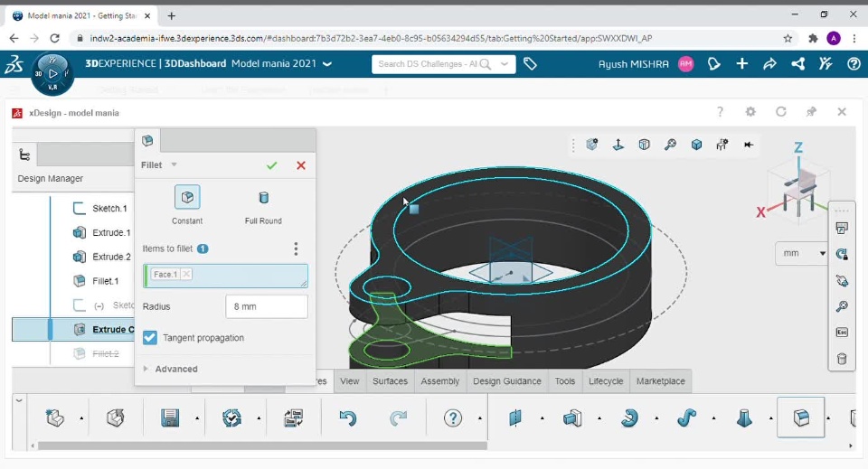Image resolution: width=868 pixels, height=469 pixels.
Task: Click the Fillet panel tab icon
Action: point(147,140)
